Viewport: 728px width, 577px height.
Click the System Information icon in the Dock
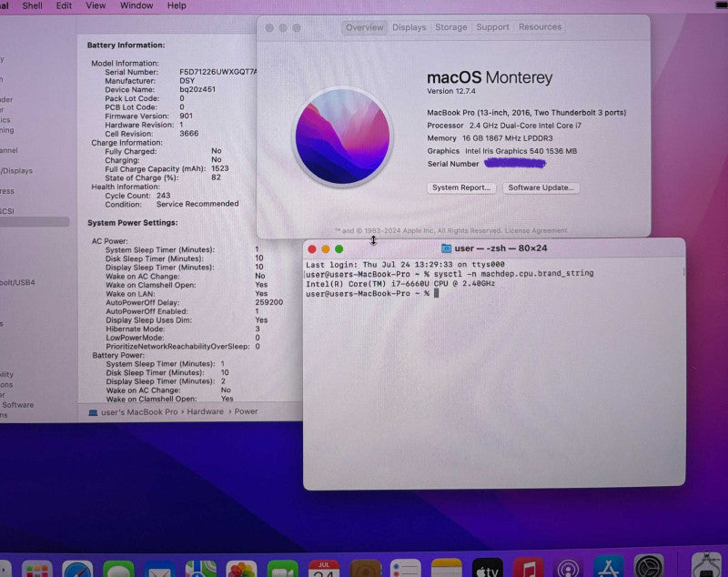tap(707, 565)
